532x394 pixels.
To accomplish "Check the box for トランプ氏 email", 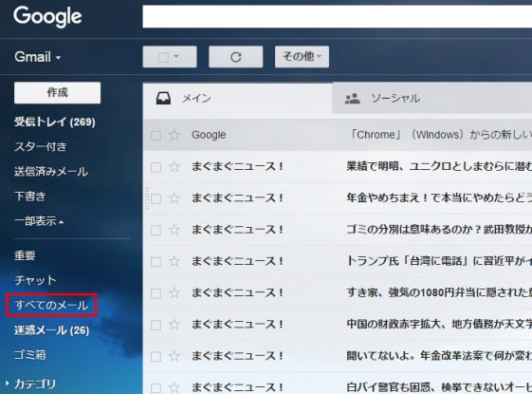I will pyautogui.click(x=156, y=262).
